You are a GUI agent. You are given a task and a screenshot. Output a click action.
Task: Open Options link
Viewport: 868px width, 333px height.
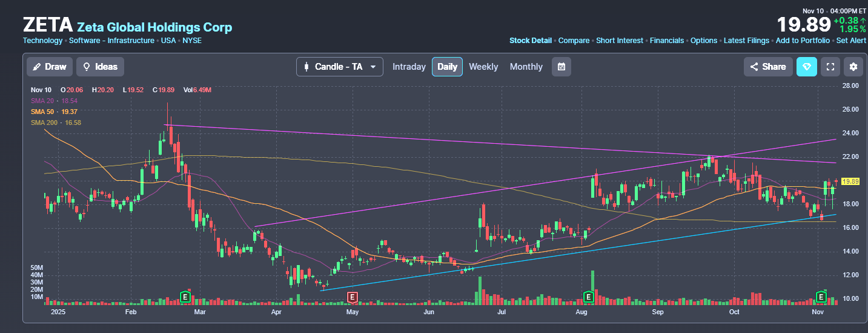[x=704, y=41]
